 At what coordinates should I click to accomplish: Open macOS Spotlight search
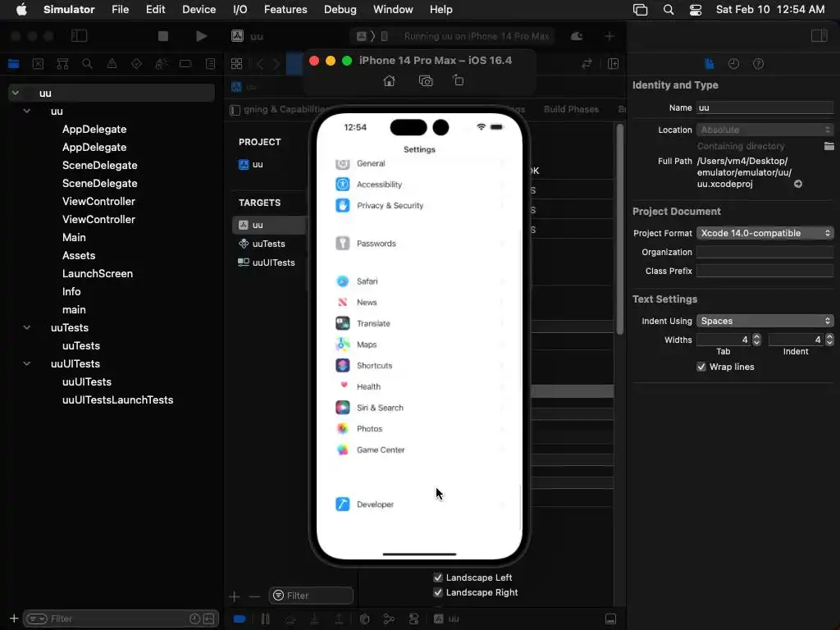[668, 9]
